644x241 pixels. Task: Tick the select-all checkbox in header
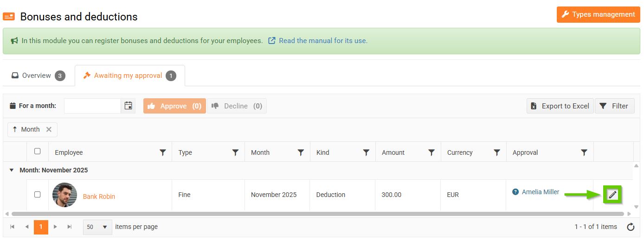point(38,151)
